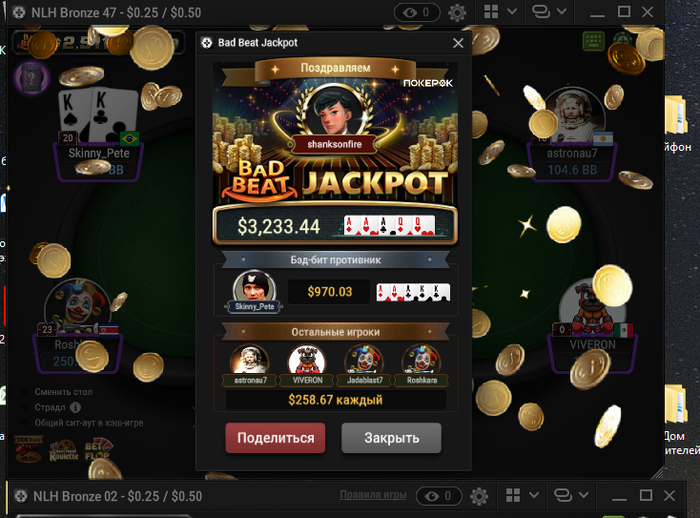Open settings gear in NLH Bronze 47 title bar

coord(457,13)
